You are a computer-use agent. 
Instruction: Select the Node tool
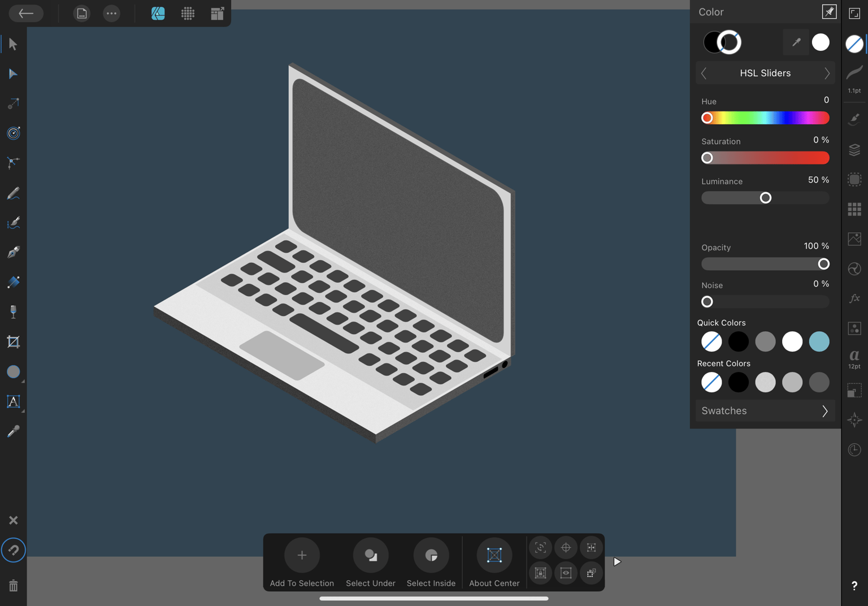[13, 74]
